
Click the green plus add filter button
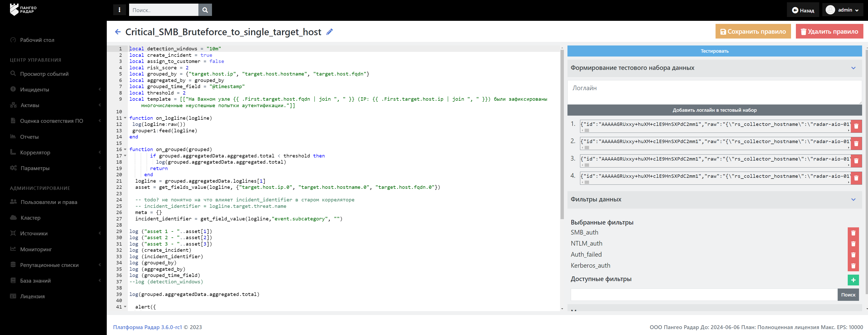(x=853, y=280)
